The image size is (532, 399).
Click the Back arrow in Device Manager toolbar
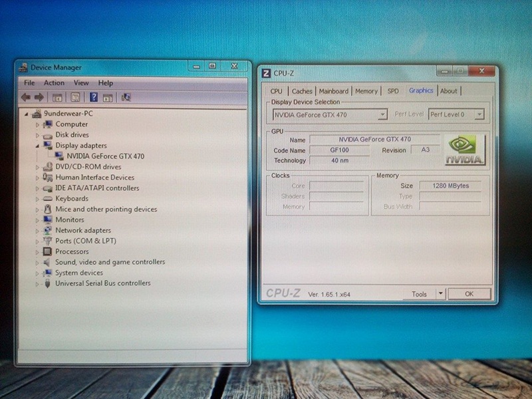pyautogui.click(x=26, y=97)
